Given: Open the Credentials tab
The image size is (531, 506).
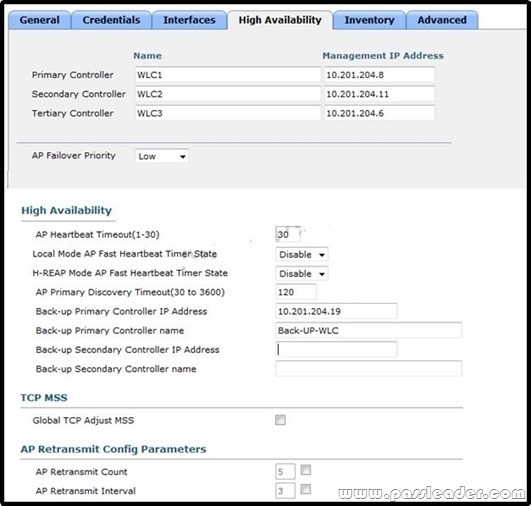Looking at the screenshot, I should pyautogui.click(x=111, y=20).
